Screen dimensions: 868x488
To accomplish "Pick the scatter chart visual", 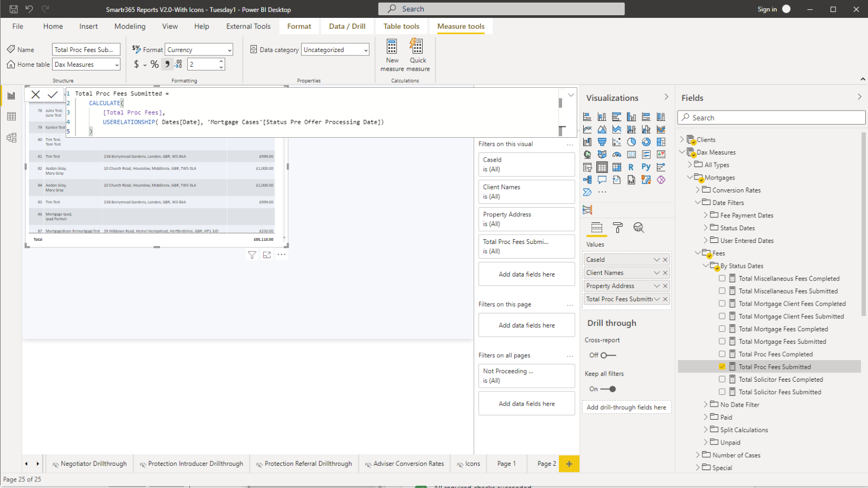I will 617,142.
